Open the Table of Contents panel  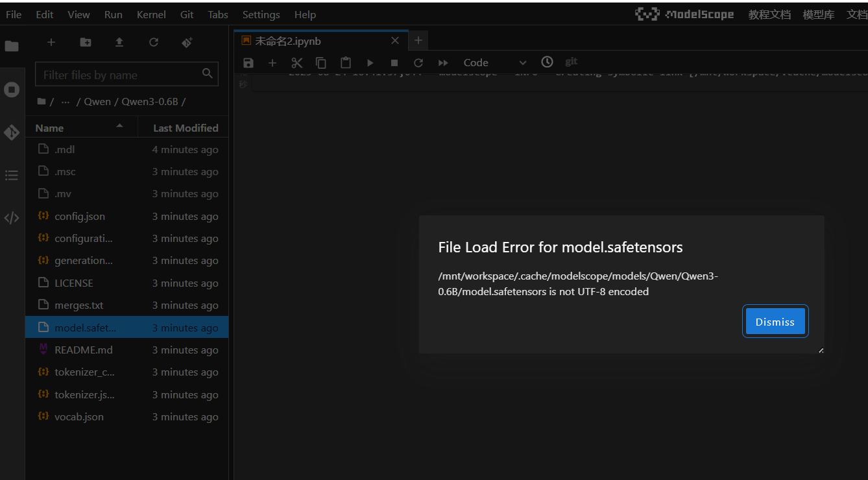point(12,175)
